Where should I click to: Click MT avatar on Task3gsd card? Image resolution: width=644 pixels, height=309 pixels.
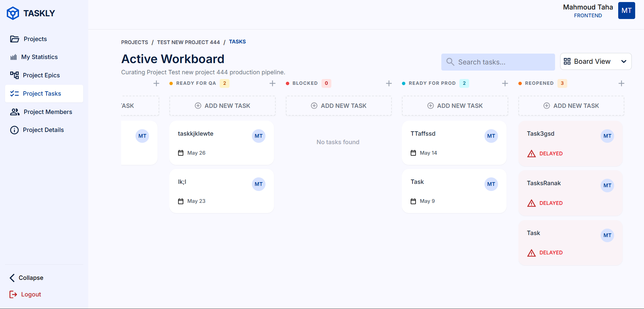click(x=607, y=136)
